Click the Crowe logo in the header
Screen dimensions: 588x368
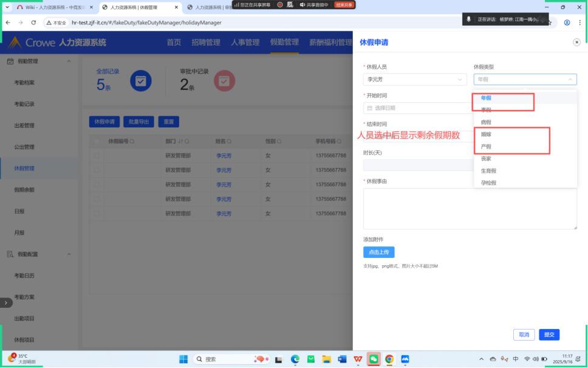tap(32, 43)
